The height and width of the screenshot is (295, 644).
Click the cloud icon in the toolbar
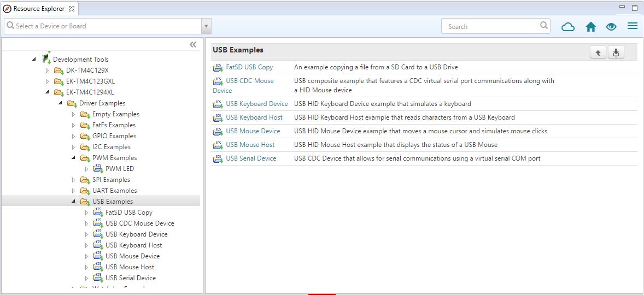(568, 27)
